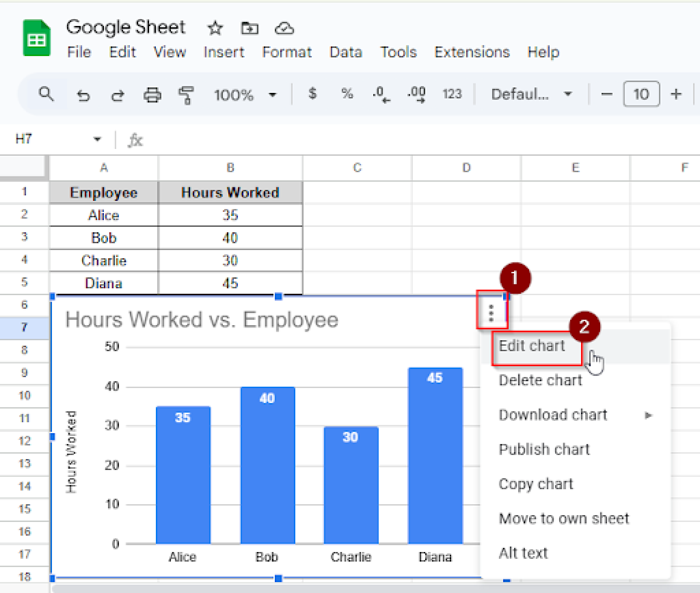
Task: Select column E header
Action: click(575, 168)
